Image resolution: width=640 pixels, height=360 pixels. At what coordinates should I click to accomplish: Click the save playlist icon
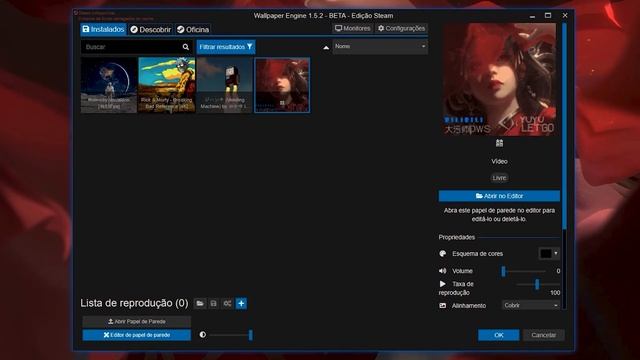(x=213, y=303)
